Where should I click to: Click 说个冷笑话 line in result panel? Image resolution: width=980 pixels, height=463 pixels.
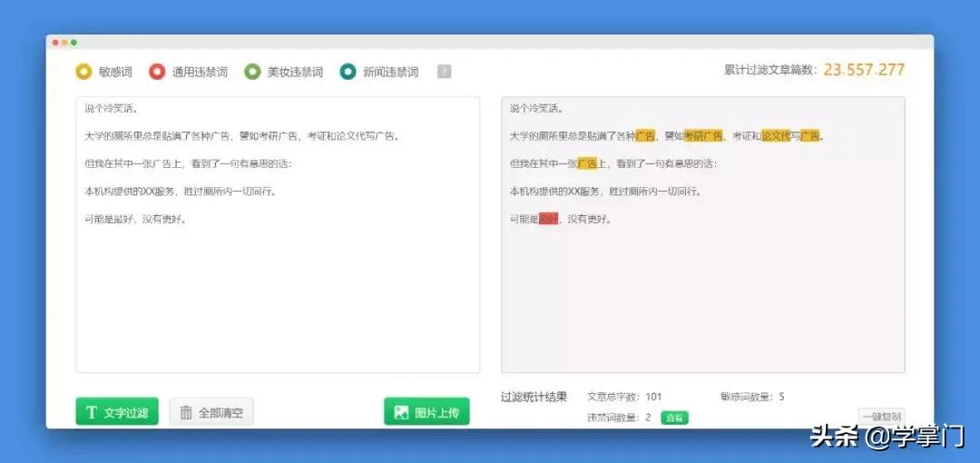click(537, 108)
